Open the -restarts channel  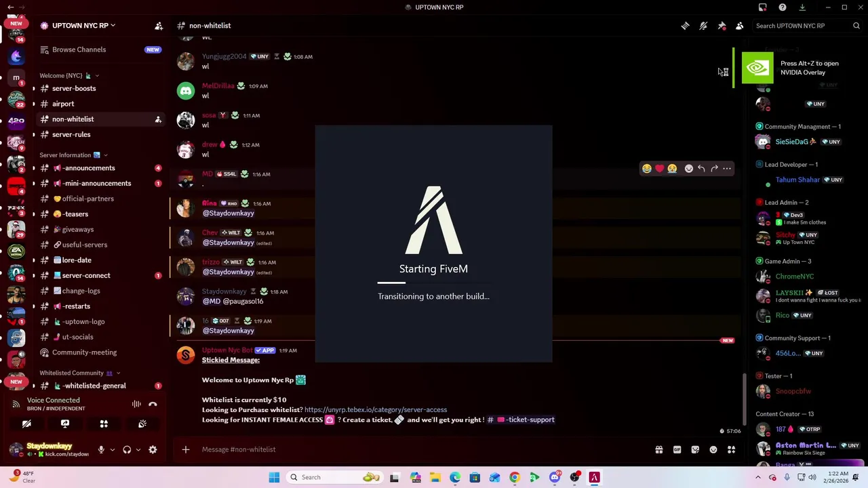76,306
